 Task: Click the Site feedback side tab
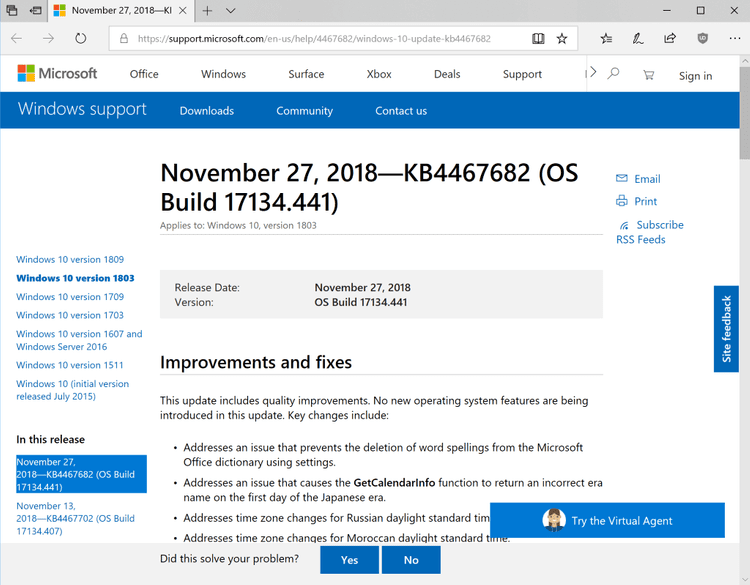726,329
